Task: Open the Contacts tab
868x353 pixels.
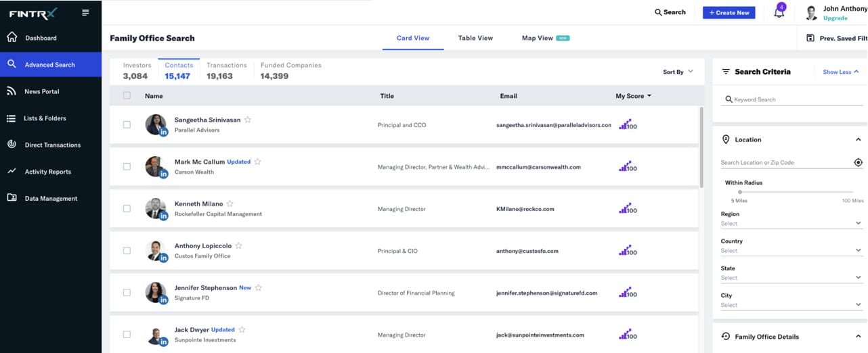Action: click(x=179, y=70)
